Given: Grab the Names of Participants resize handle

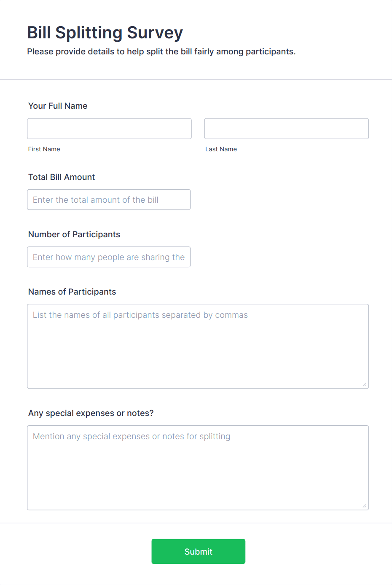Looking at the screenshot, I should (x=365, y=384).
